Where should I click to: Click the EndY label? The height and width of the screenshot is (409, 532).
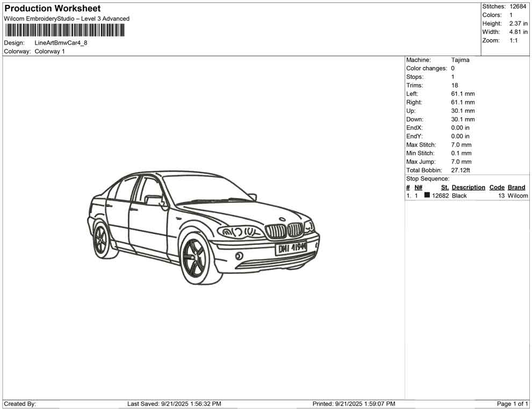[414, 136]
